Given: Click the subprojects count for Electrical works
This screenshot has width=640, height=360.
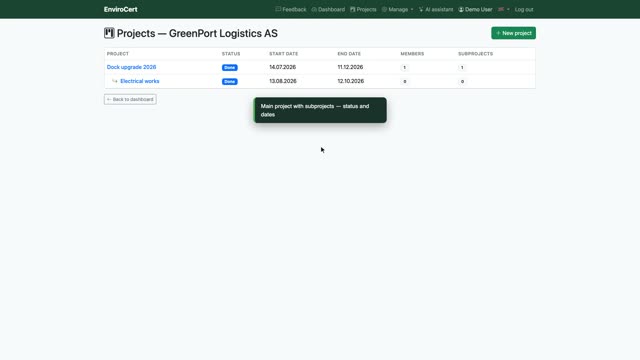Looking at the screenshot, I should pyautogui.click(x=462, y=82).
